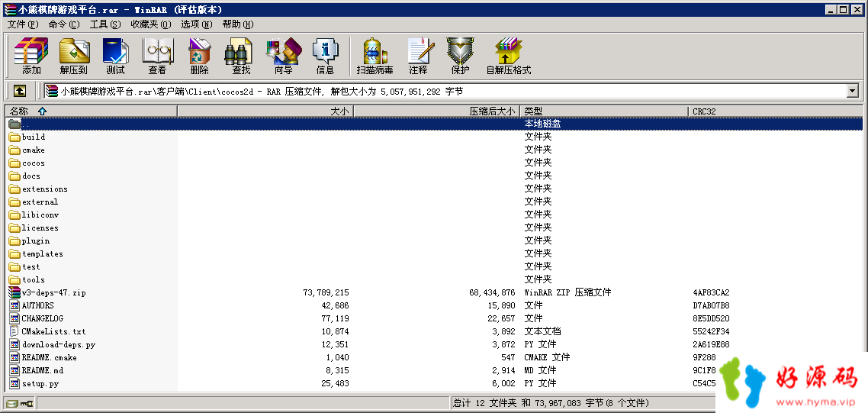The width and height of the screenshot is (868, 413).
Task: Select the build folder icon
Action: coord(14,137)
